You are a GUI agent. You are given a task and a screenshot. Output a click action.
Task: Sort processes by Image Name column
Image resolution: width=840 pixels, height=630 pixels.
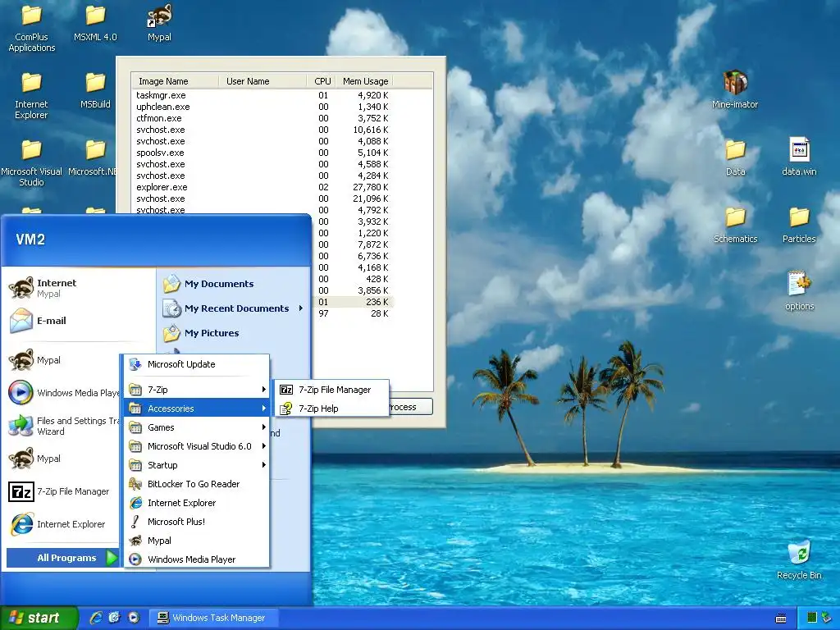pyautogui.click(x=176, y=81)
